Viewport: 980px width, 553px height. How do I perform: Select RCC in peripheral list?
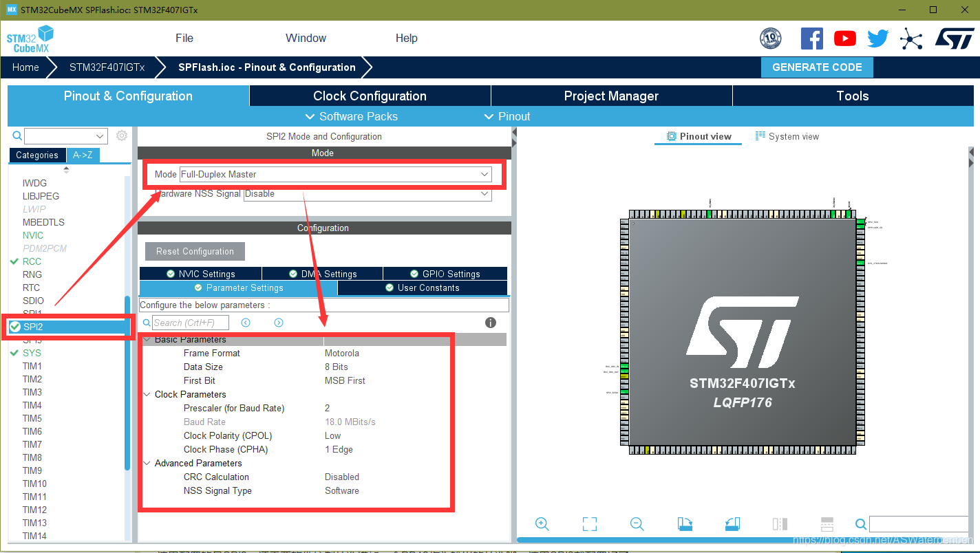[x=32, y=261]
